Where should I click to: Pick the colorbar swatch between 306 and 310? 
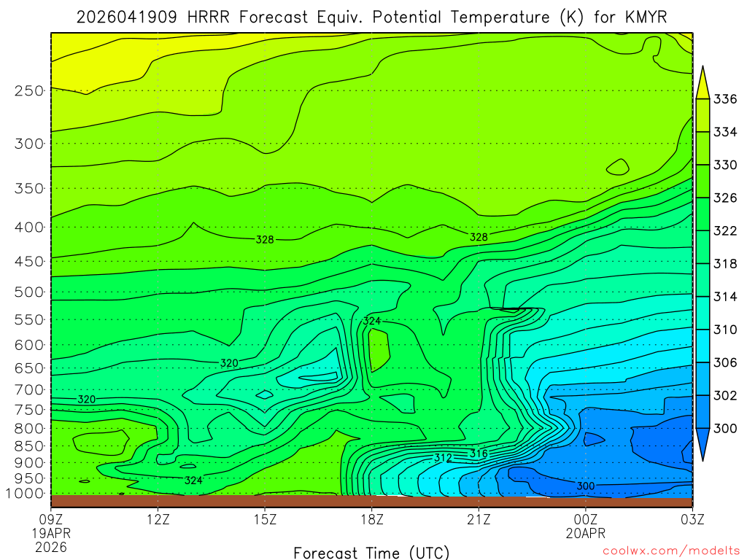703,346
